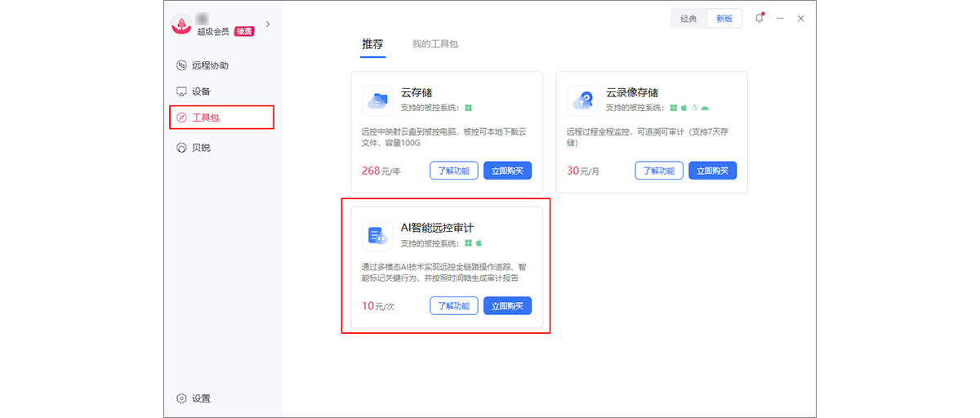Viewport: 980px width, 418px height.
Task: Click 了解功能 for 云存储
Action: (454, 171)
